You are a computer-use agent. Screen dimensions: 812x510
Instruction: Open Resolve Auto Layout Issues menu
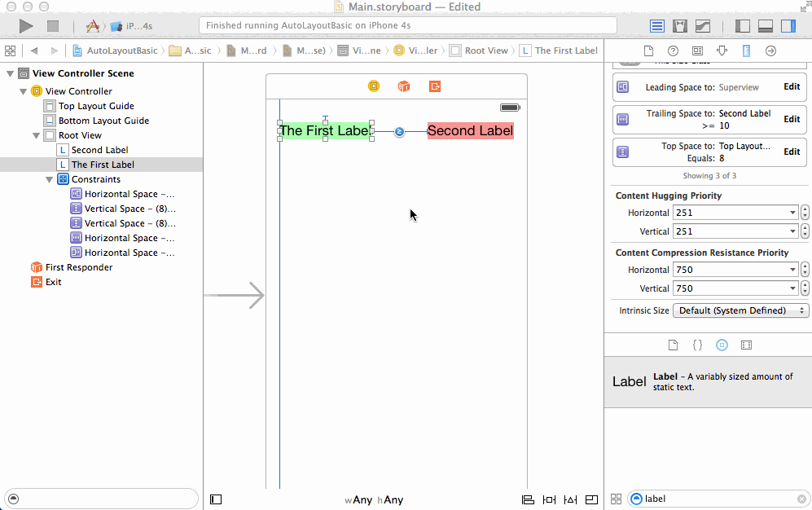pos(570,499)
